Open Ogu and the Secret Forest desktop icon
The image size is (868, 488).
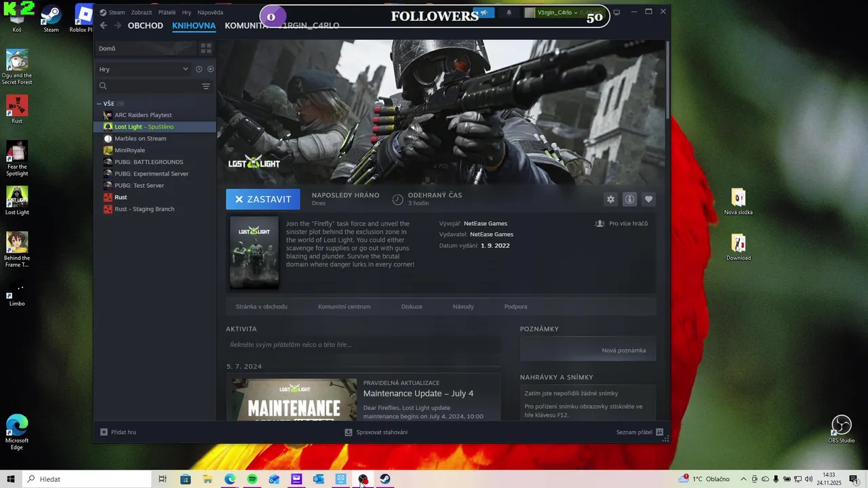17,67
